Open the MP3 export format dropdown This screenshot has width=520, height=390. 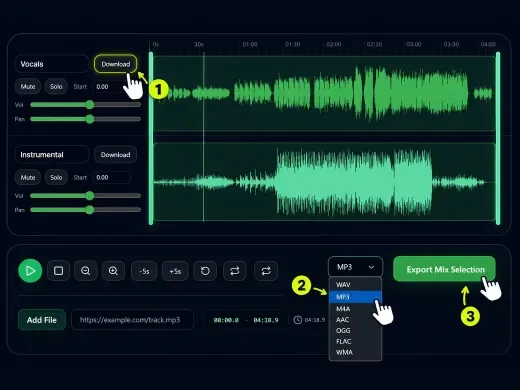coord(355,267)
